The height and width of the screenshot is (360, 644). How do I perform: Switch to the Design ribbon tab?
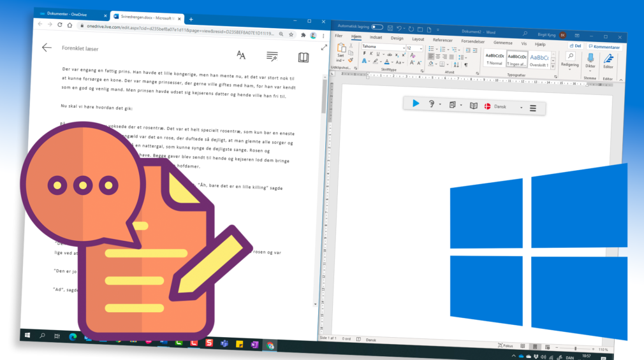[397, 38]
